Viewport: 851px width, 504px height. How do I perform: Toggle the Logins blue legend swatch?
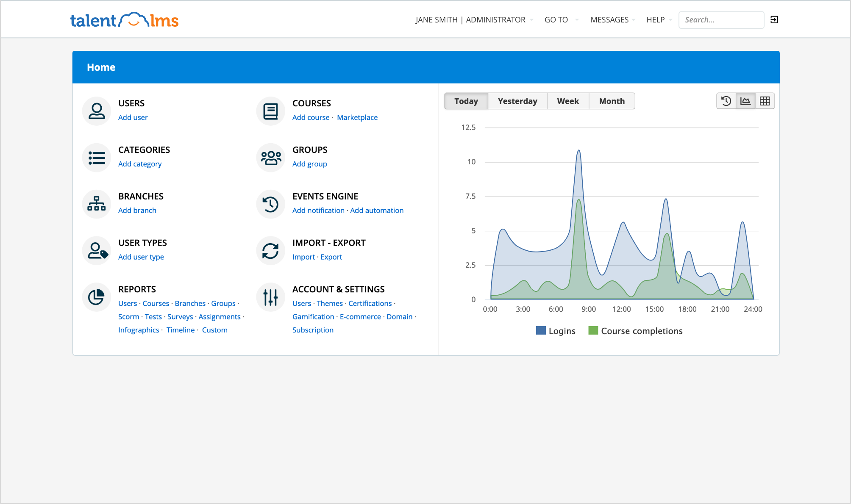coord(541,331)
